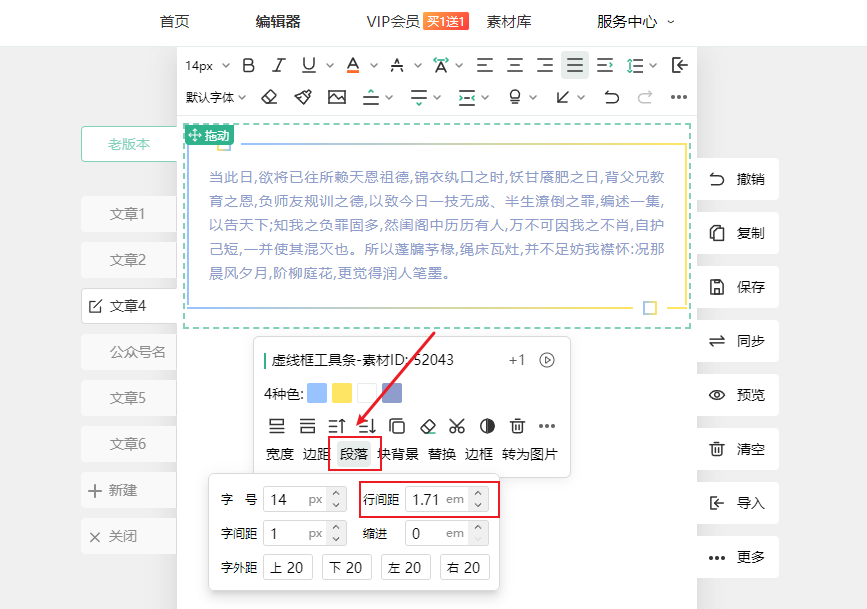Pick the white color swatch
Viewport: 867px width, 609px height.
(x=367, y=393)
